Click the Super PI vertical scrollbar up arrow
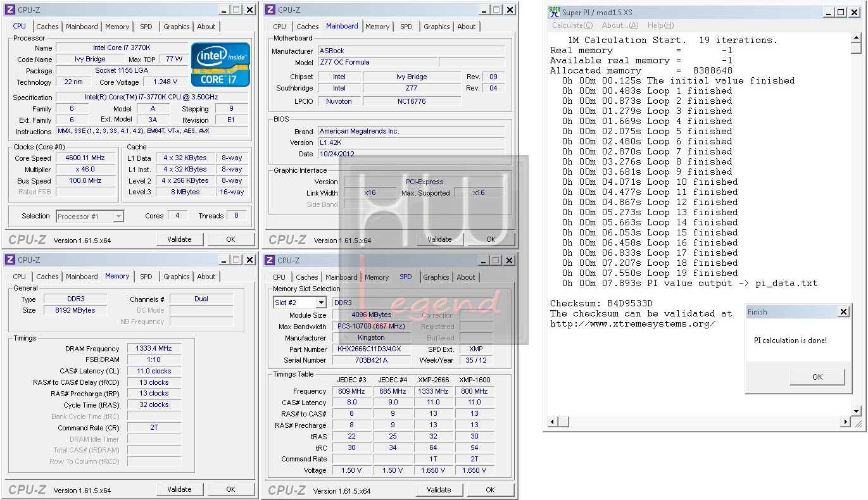Image resolution: width=868 pixels, height=500 pixels. [x=856, y=39]
